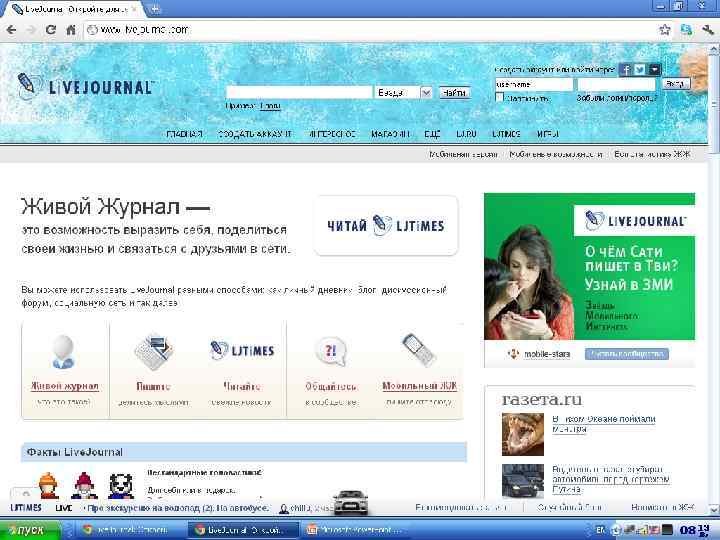Switch to Microsoft taskbar window

[x=354, y=530]
